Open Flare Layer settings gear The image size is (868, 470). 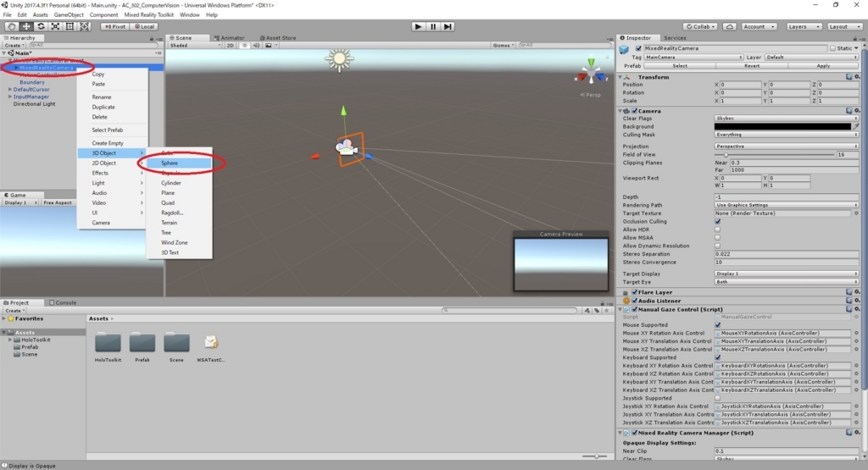[x=857, y=292]
